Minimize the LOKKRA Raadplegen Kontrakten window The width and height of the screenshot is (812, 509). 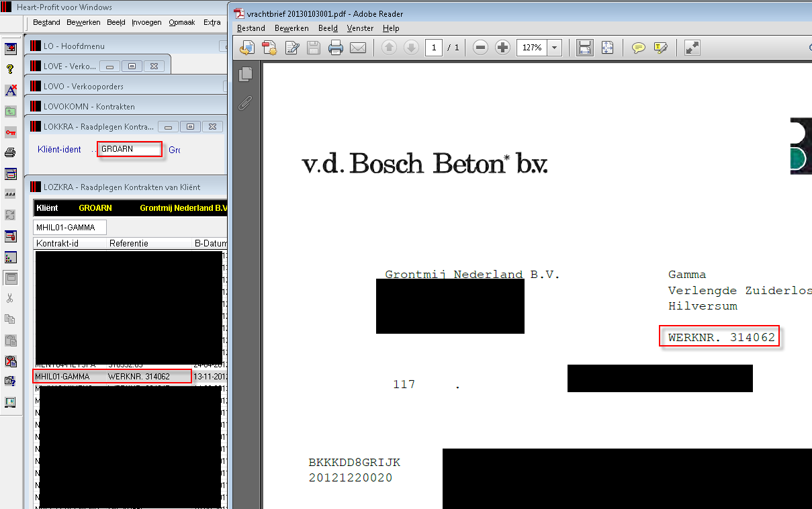pyautogui.click(x=168, y=126)
